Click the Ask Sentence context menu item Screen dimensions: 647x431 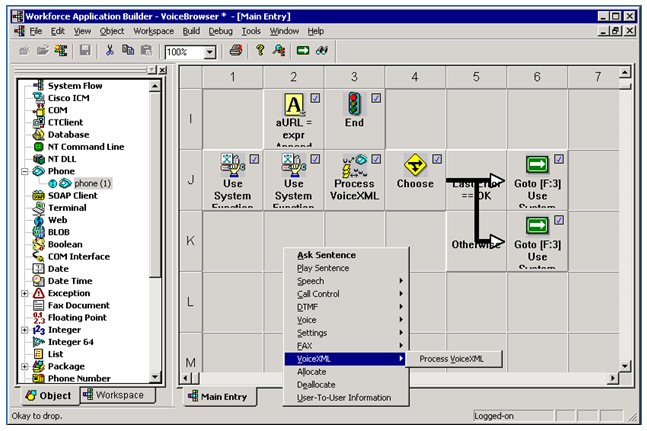pos(326,255)
